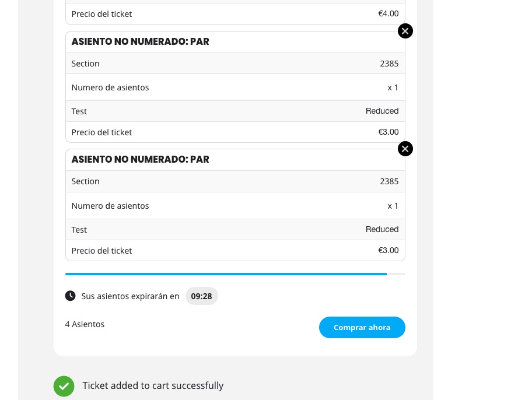This screenshot has height=400, width=532.
Task: Click the Ticket added to cart successfully message
Action: 153,386
